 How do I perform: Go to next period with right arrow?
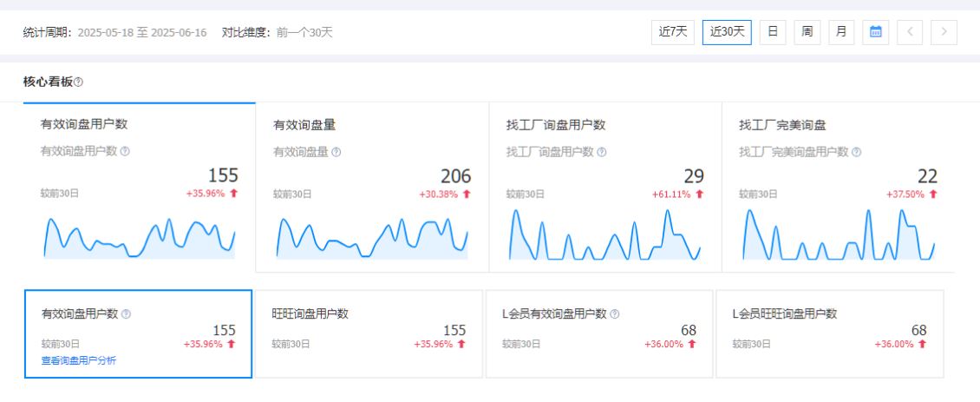pos(944,32)
